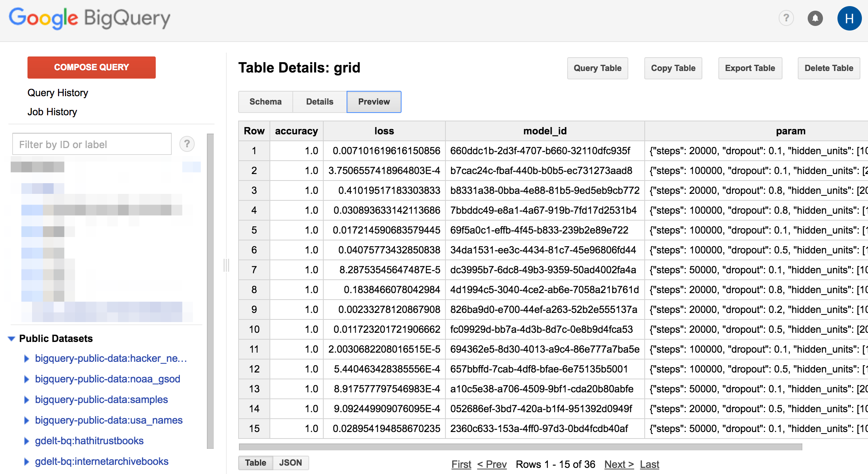Open bigquery-public-data:samples dataset
Viewport: 868px width, 474px height.
click(x=102, y=400)
